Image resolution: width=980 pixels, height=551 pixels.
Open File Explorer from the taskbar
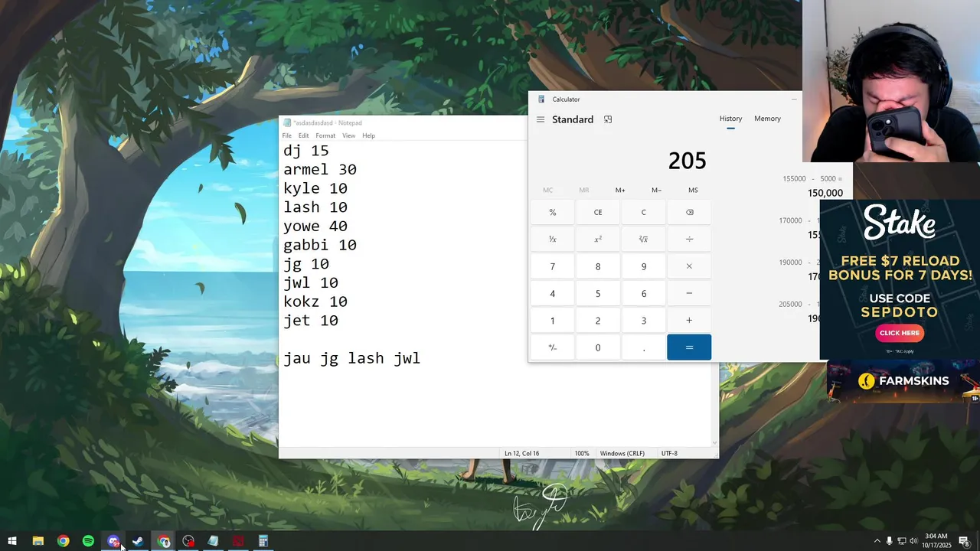pos(38,541)
